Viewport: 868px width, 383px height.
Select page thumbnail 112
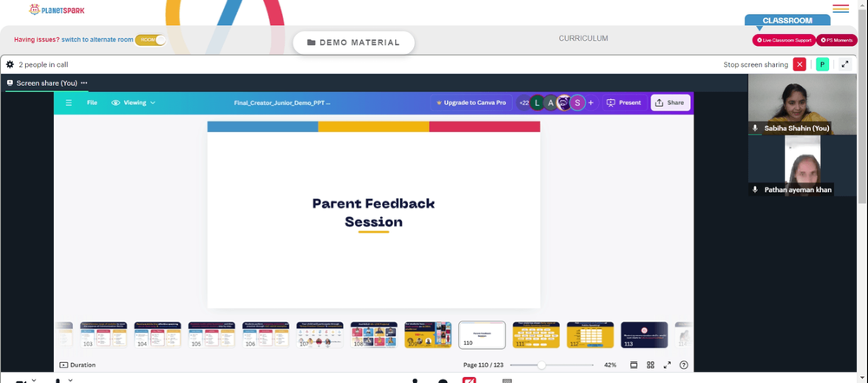[x=590, y=334]
